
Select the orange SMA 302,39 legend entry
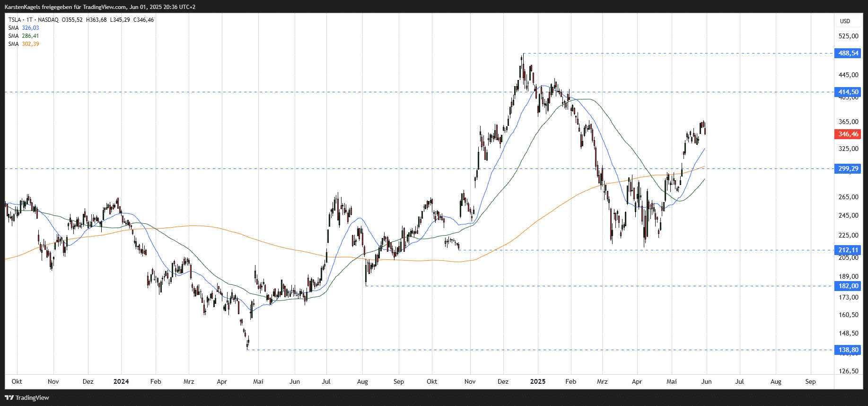tap(24, 44)
